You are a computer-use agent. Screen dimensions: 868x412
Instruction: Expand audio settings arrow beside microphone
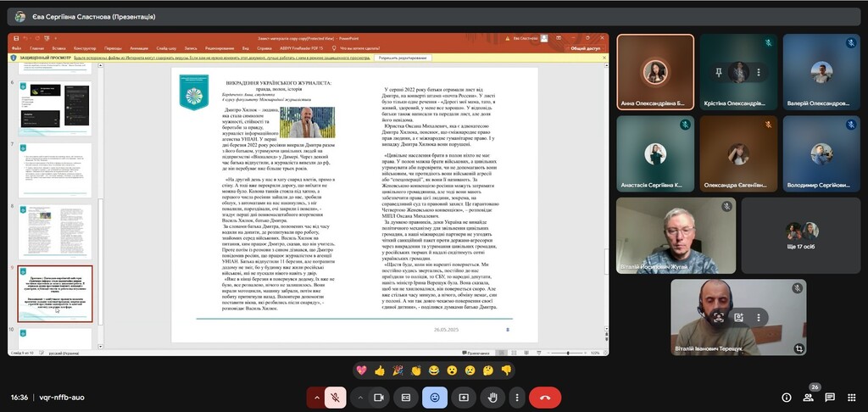317,397
